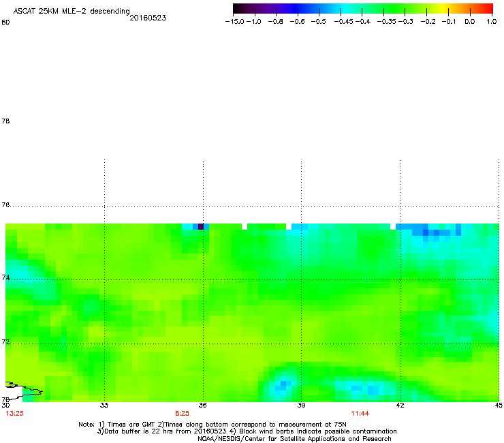
Task: Click the yellow section of the color scale
Action: [443, 9]
